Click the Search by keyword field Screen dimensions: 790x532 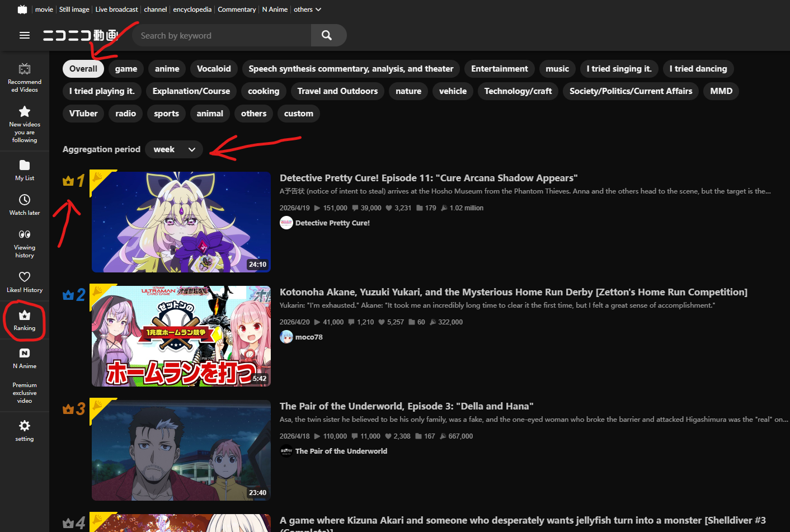pyautogui.click(x=222, y=35)
